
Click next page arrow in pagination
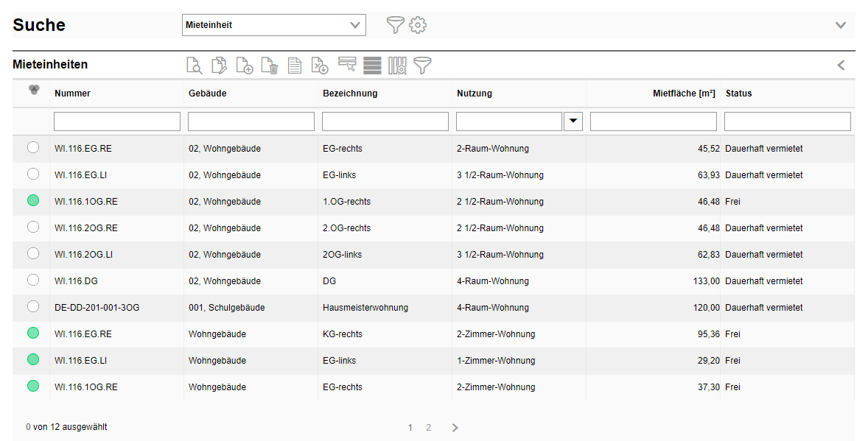pyautogui.click(x=455, y=428)
